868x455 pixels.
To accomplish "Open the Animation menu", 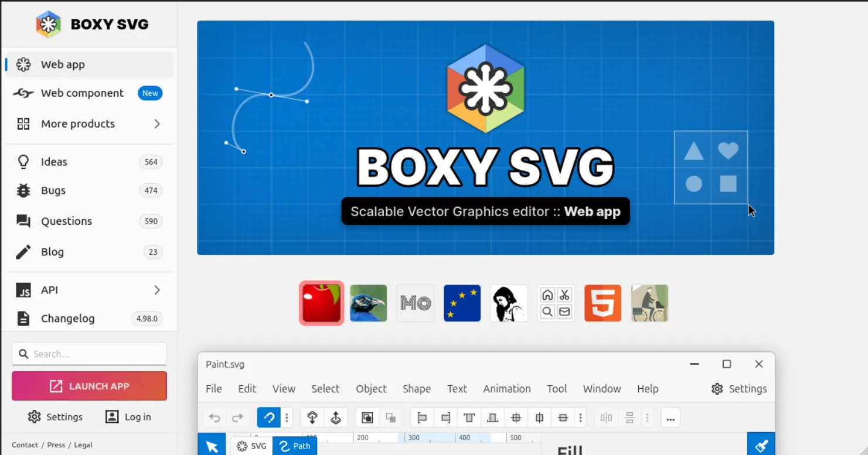I will [506, 388].
